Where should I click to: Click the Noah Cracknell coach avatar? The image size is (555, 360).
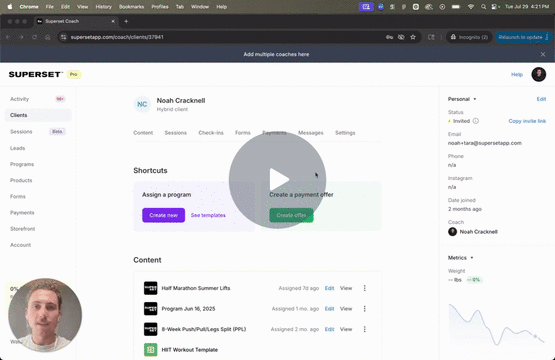[x=452, y=232]
